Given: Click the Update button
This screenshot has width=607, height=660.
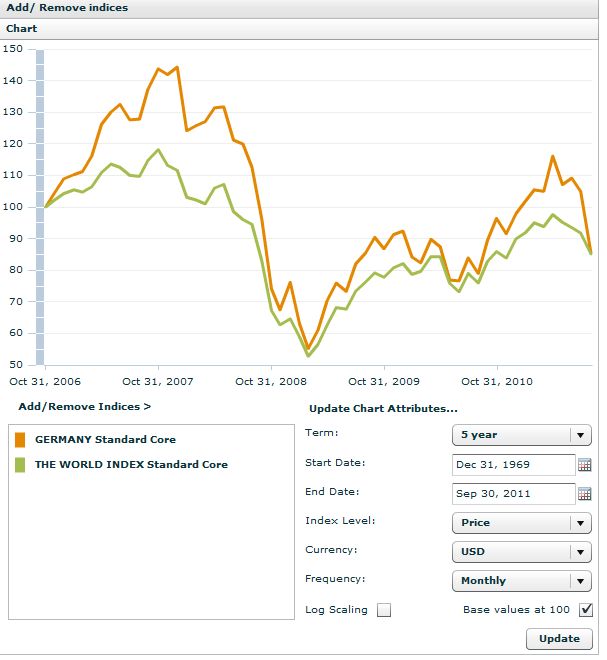Looking at the screenshot, I should pos(559,639).
